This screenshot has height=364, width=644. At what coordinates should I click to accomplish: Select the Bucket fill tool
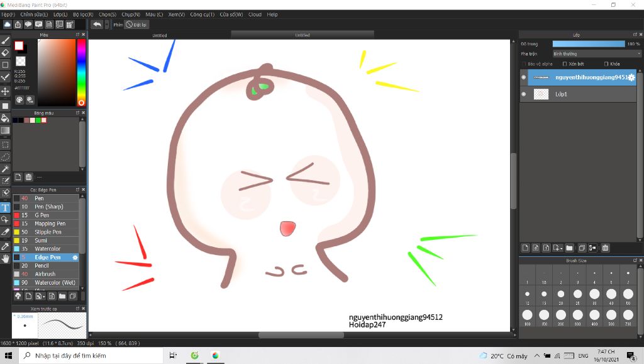[x=5, y=118]
